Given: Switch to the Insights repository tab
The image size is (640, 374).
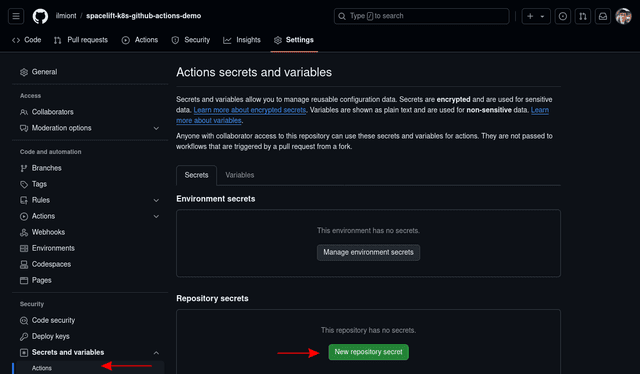Looking at the screenshot, I should click(242, 40).
